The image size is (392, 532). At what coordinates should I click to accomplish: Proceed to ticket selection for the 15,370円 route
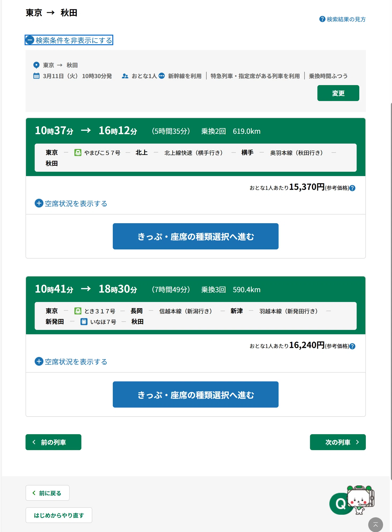click(x=195, y=236)
